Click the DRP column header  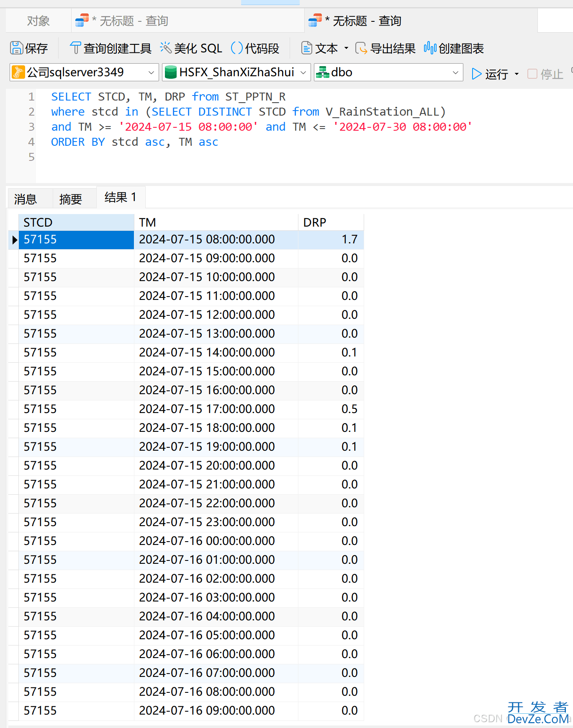(x=331, y=222)
